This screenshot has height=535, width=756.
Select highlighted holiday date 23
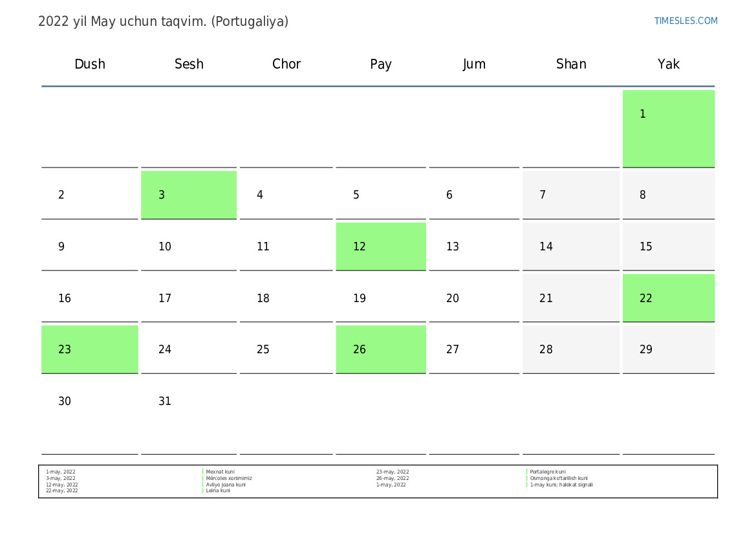click(90, 349)
